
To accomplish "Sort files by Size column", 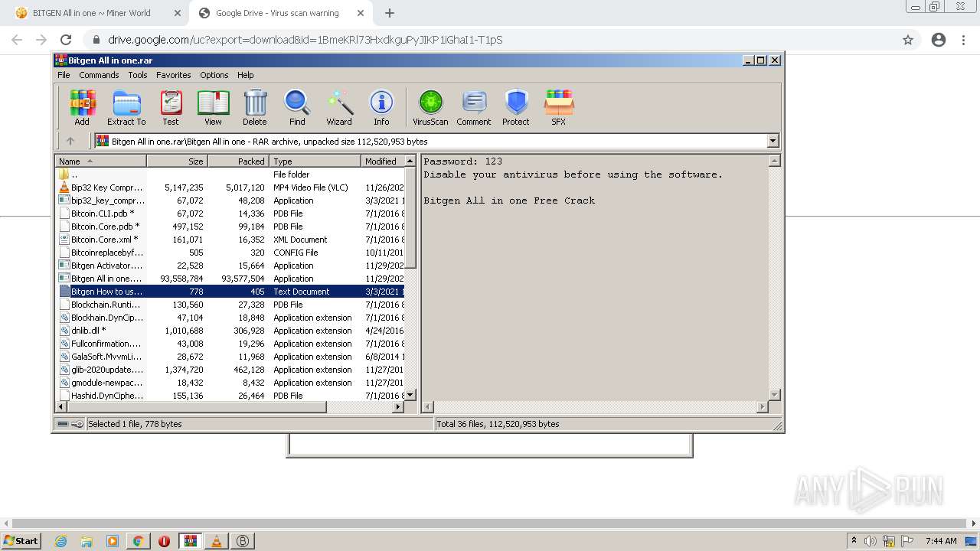I will point(177,161).
